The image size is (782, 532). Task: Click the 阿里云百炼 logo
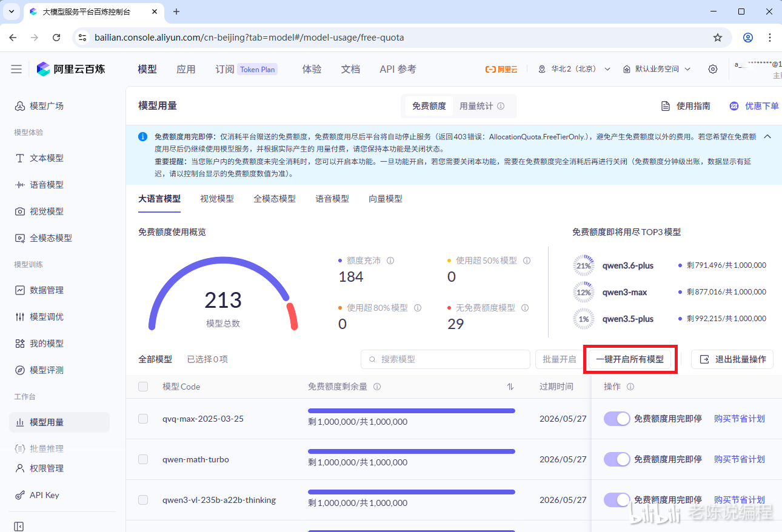(x=70, y=69)
